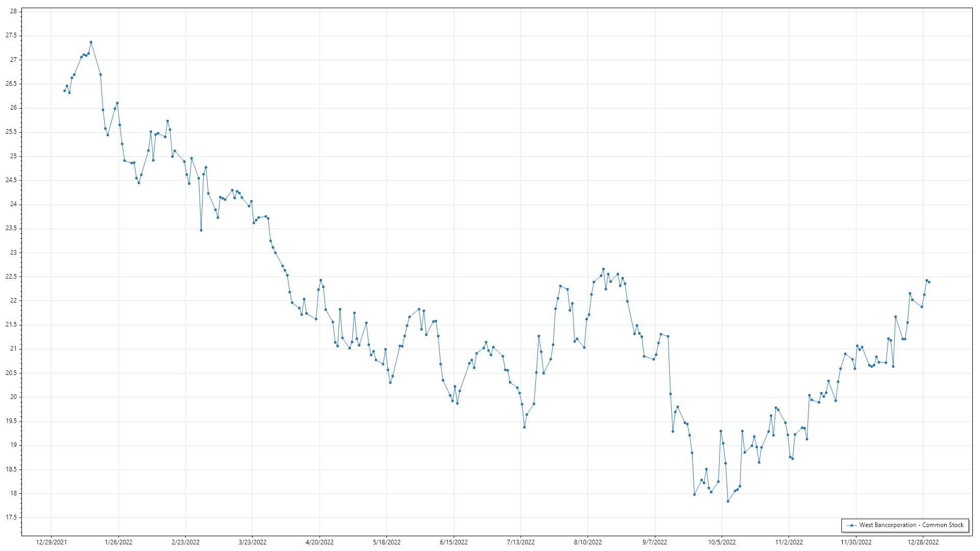
Task: Click the lowest data point near 17.8
Action: (x=728, y=501)
